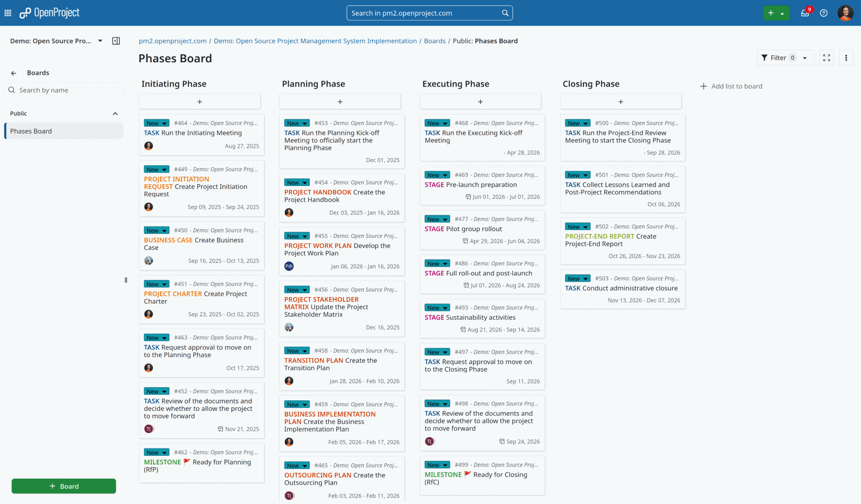
Task: Open the board's three-dot settings menu
Action: tap(846, 57)
